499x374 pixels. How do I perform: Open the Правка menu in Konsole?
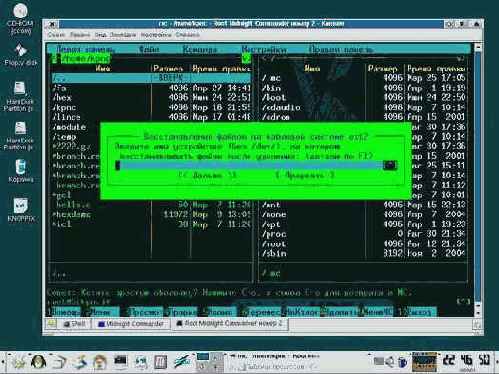coord(80,35)
